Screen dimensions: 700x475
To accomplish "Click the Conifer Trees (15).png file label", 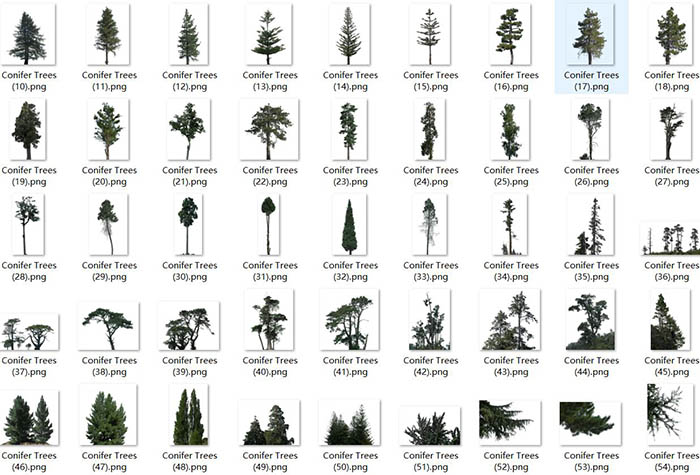I will (x=429, y=81).
